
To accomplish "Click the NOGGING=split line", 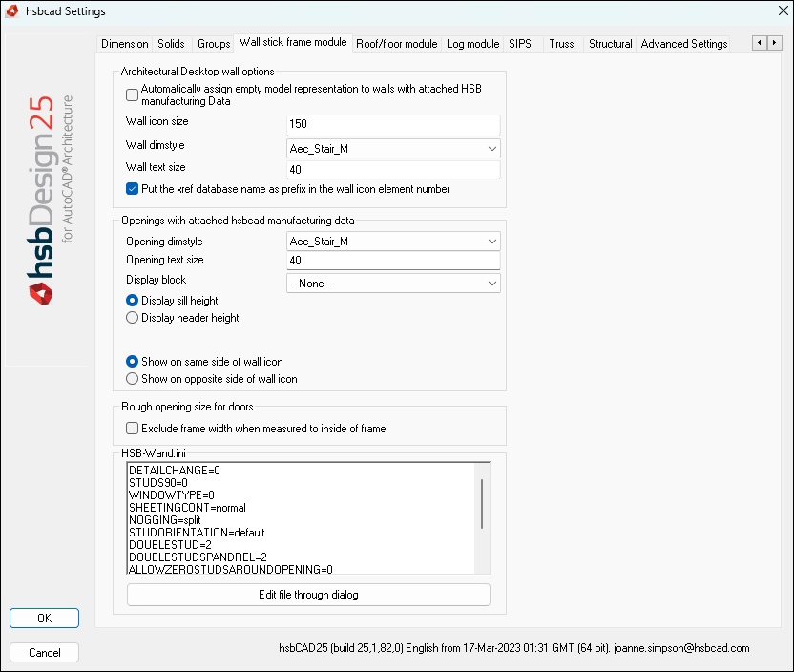I will click(164, 520).
